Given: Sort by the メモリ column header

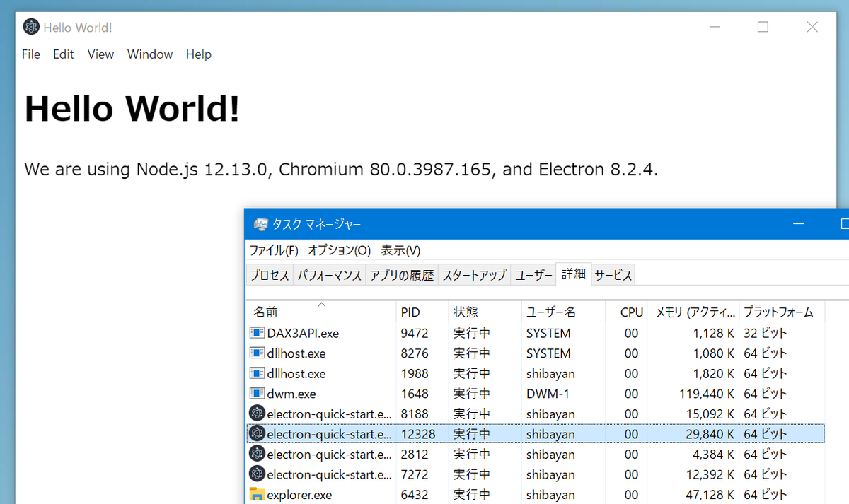Looking at the screenshot, I should click(693, 312).
